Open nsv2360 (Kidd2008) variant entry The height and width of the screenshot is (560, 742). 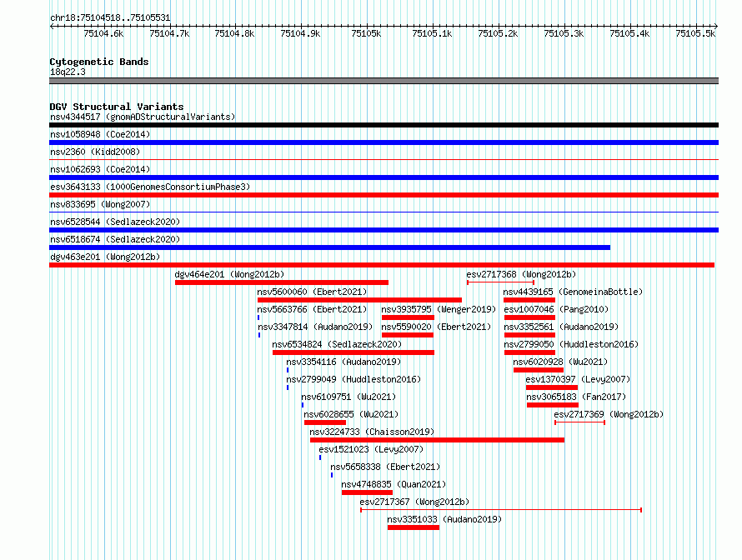click(x=95, y=152)
